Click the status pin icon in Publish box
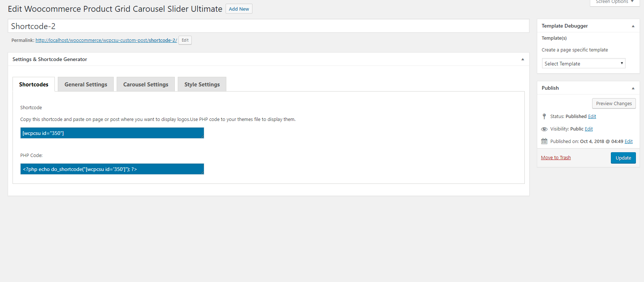Viewport: 644px width, 282px height. (x=544, y=117)
